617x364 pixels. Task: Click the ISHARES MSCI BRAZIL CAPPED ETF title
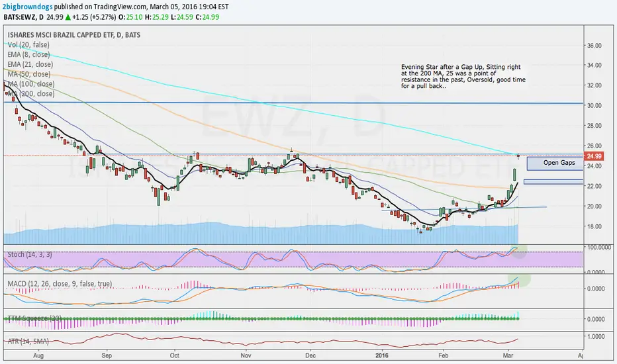tap(74, 35)
